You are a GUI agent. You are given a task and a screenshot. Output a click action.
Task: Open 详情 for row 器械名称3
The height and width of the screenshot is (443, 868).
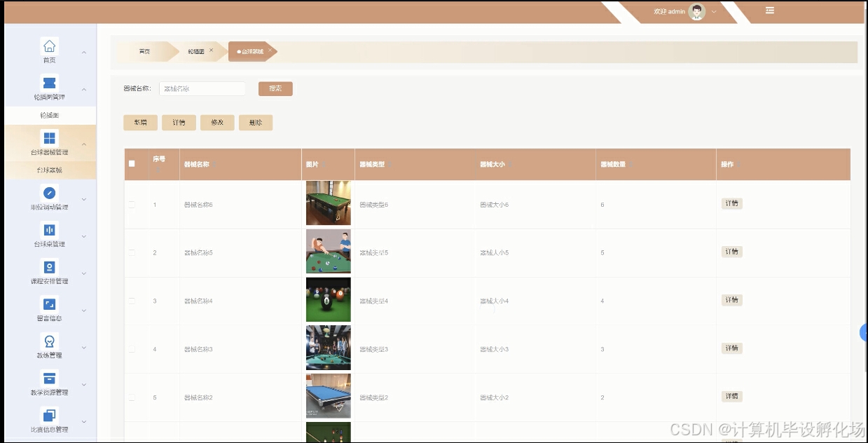tap(731, 348)
